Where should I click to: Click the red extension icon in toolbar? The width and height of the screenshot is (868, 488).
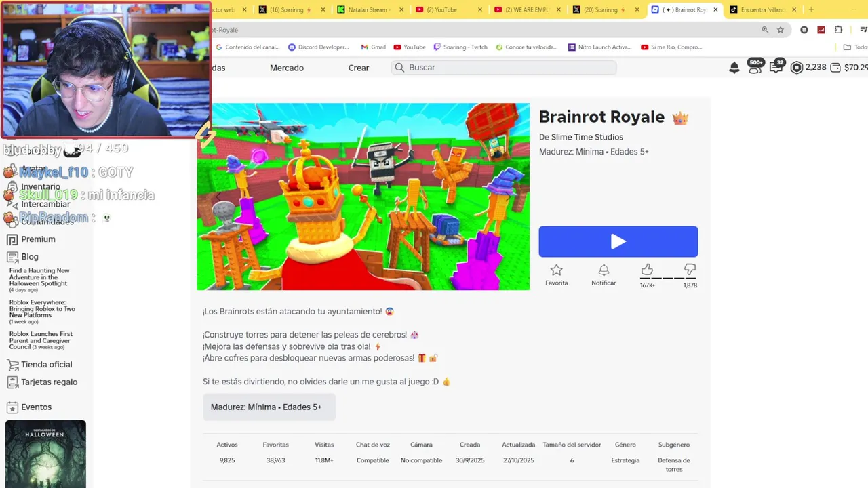(821, 30)
